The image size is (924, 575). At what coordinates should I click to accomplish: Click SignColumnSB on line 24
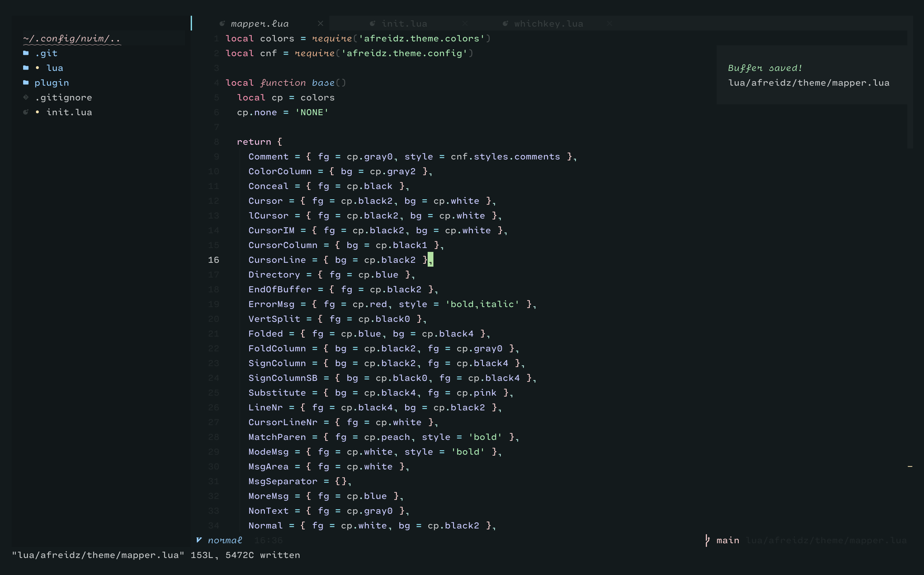coord(283,378)
